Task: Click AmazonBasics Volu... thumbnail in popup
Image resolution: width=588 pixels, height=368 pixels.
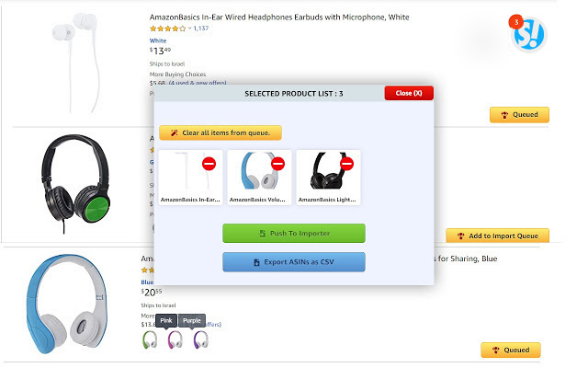Action: click(259, 178)
